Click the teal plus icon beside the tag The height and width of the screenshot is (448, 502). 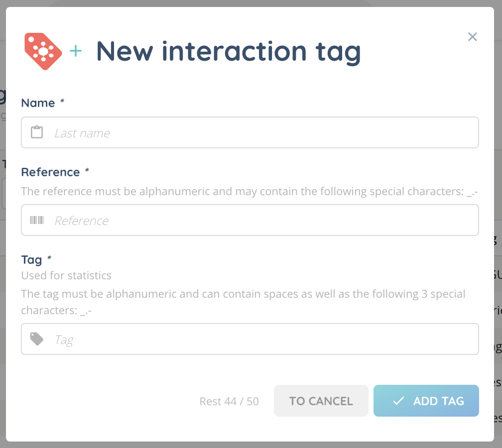(76, 51)
